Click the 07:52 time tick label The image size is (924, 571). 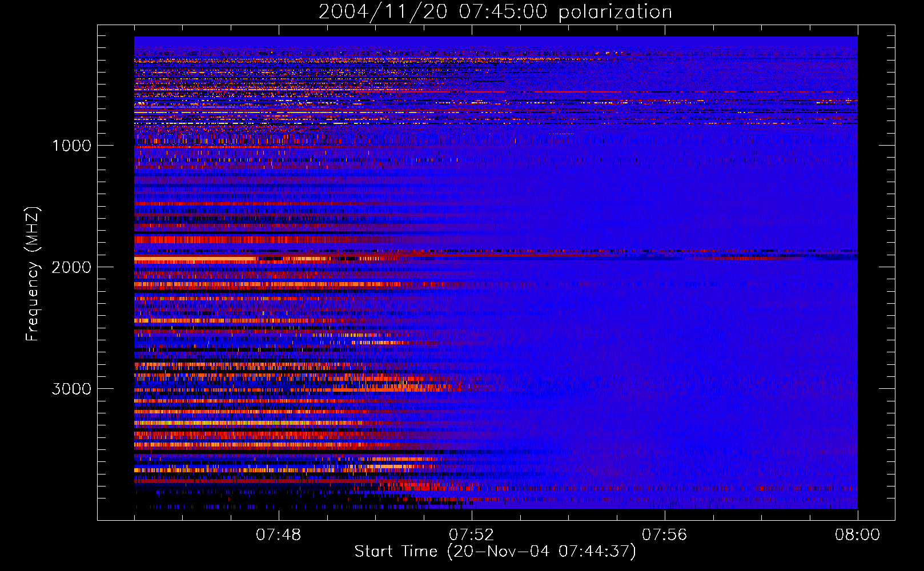tap(471, 535)
